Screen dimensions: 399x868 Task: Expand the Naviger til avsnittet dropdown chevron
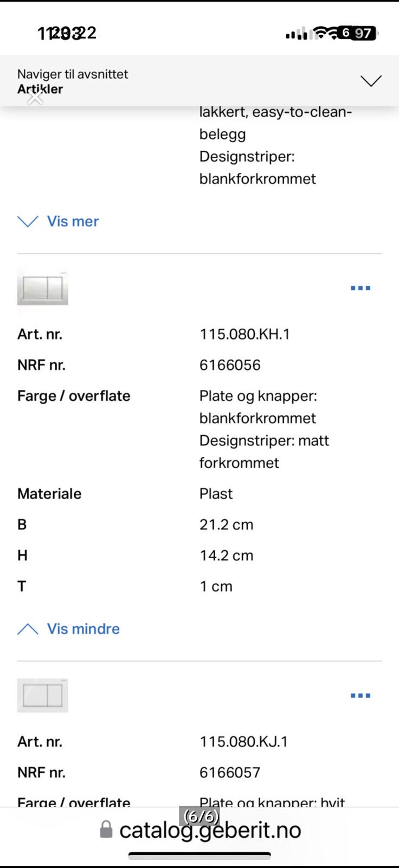(371, 81)
